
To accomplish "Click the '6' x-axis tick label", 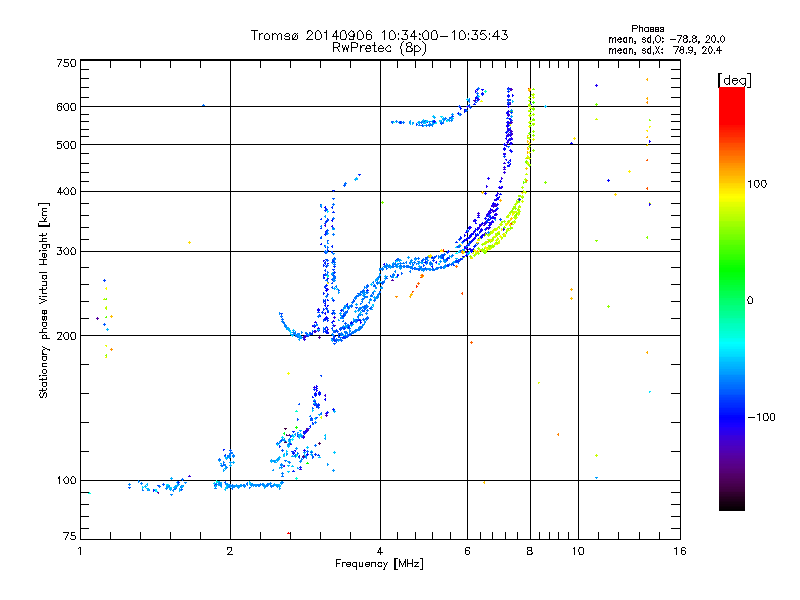I will (x=467, y=551).
